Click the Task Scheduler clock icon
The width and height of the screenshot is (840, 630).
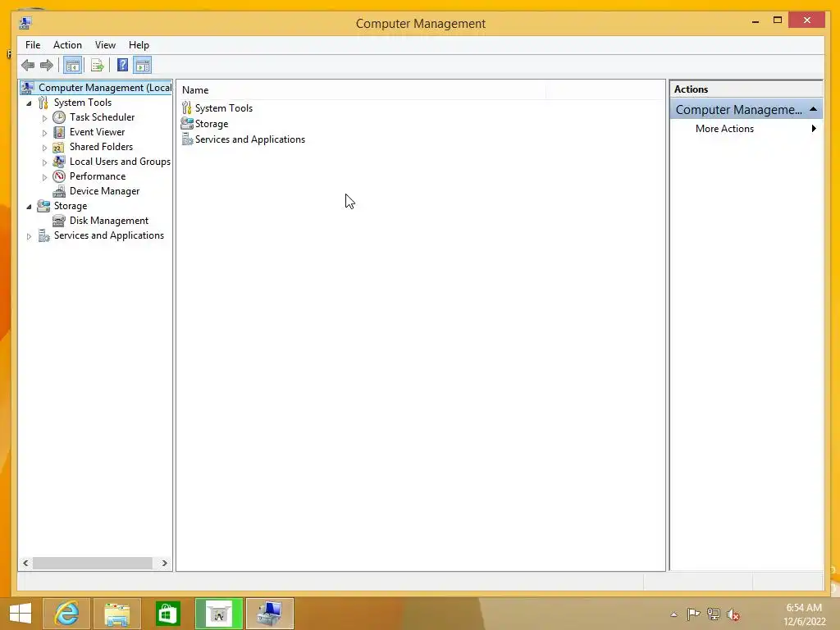coord(59,117)
